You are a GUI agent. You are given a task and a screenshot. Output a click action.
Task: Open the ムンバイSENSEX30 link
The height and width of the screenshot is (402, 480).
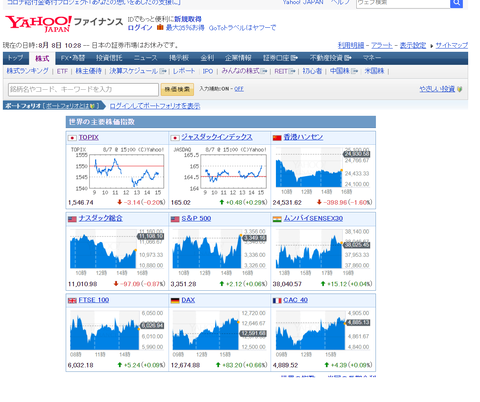tap(313, 218)
